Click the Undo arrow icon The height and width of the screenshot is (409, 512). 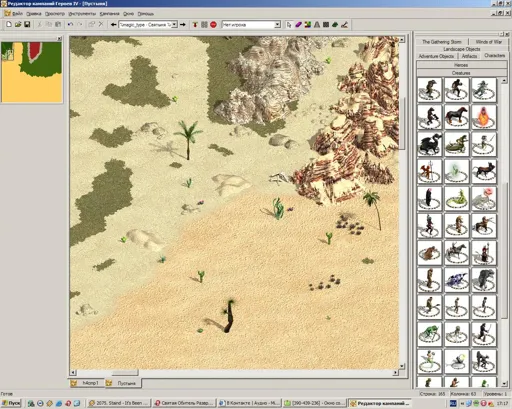[x=70, y=25]
